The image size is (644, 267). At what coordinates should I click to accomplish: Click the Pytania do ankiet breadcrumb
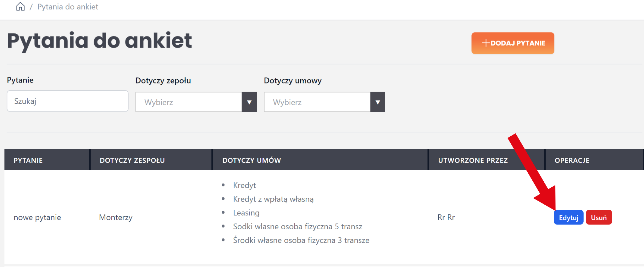[68, 7]
